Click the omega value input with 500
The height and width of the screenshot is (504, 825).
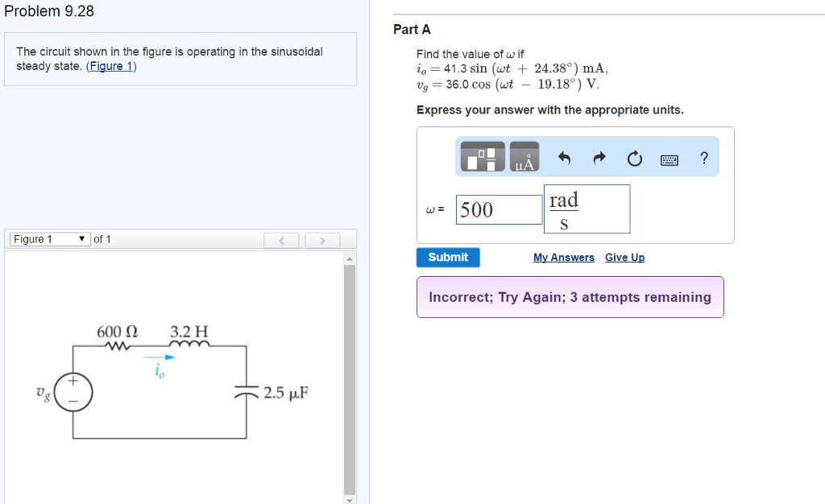(x=499, y=209)
